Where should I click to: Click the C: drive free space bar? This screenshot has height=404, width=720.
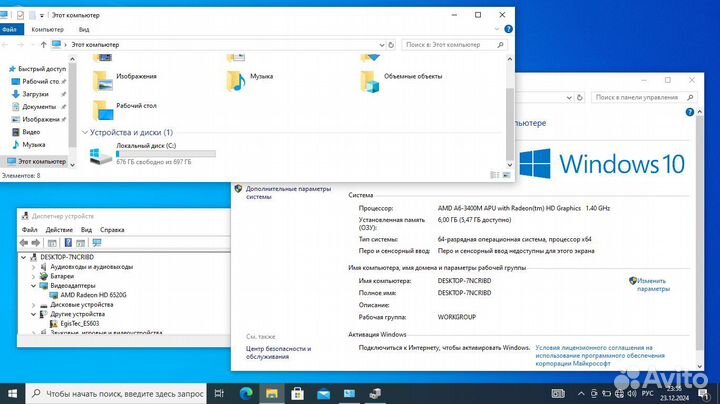tap(166, 154)
